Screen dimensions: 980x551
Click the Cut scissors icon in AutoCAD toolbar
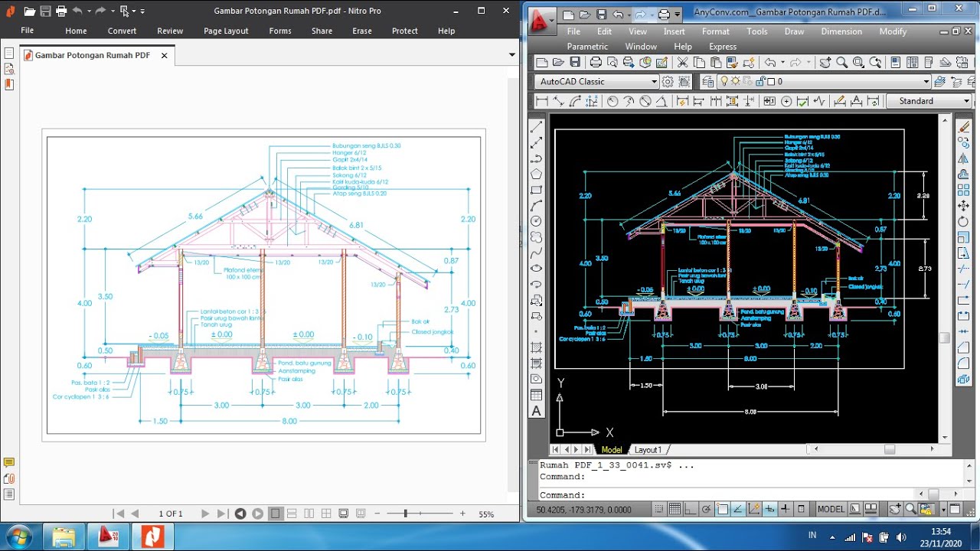[682, 62]
